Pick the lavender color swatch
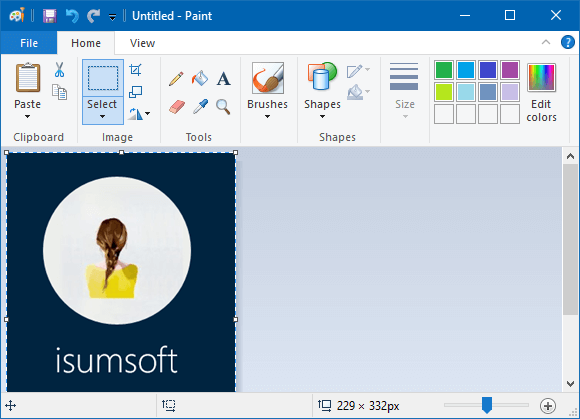Viewport: 580px width, 419px height. (510, 92)
